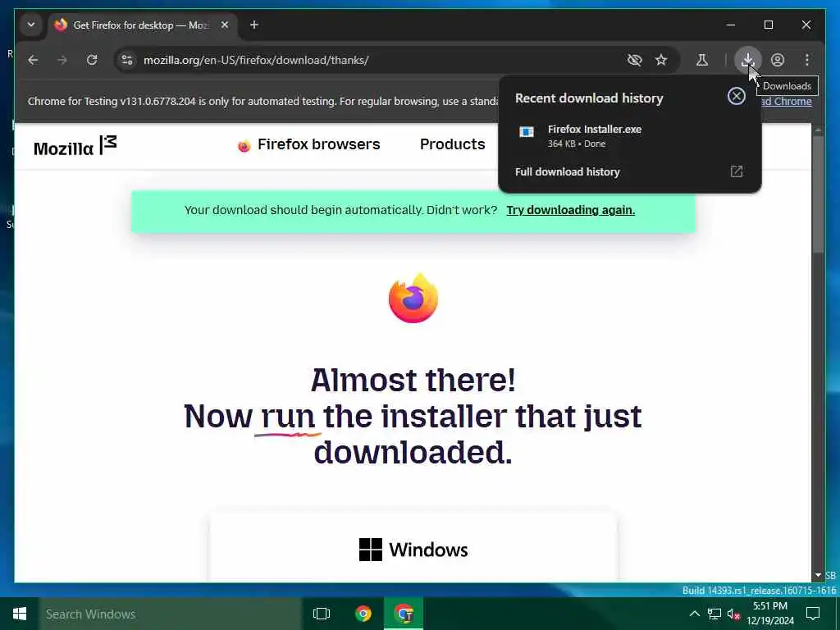Go back to the previous page
Image resolution: width=840 pixels, height=630 pixels.
(33, 60)
